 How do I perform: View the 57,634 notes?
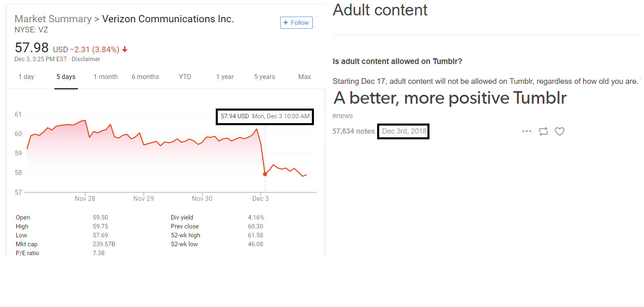pos(354,131)
